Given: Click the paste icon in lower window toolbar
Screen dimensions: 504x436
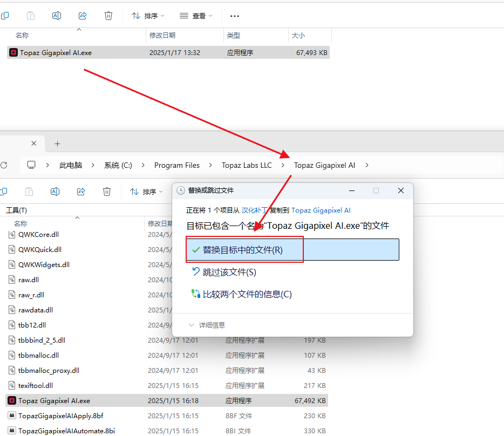Looking at the screenshot, I should [x=29, y=192].
